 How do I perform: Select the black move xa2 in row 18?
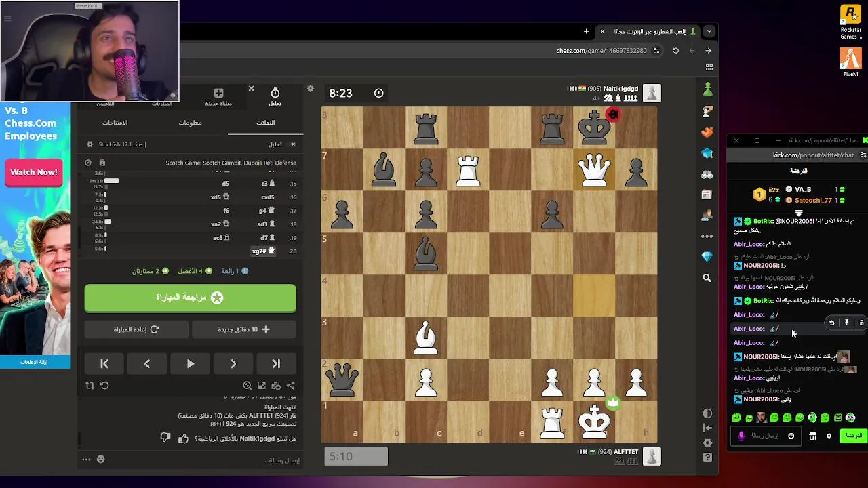tap(220, 224)
